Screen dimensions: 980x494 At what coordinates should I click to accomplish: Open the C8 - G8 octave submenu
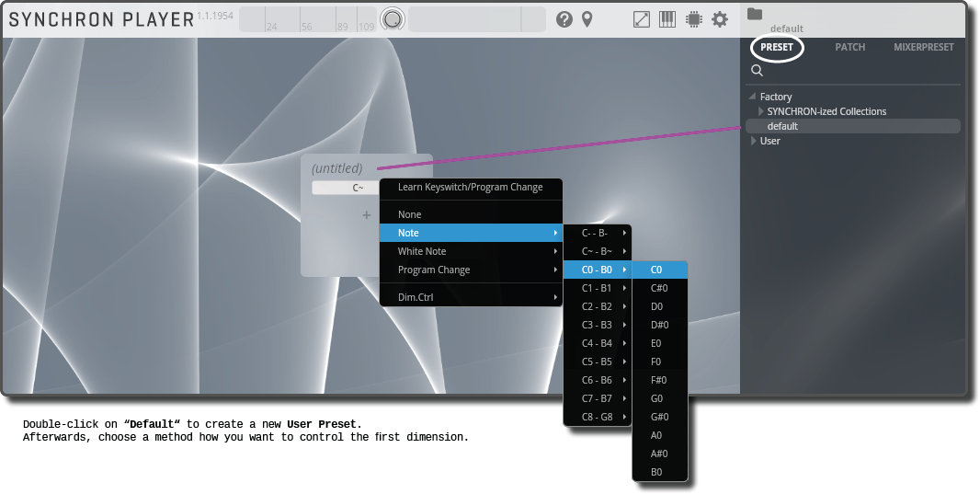coord(597,417)
